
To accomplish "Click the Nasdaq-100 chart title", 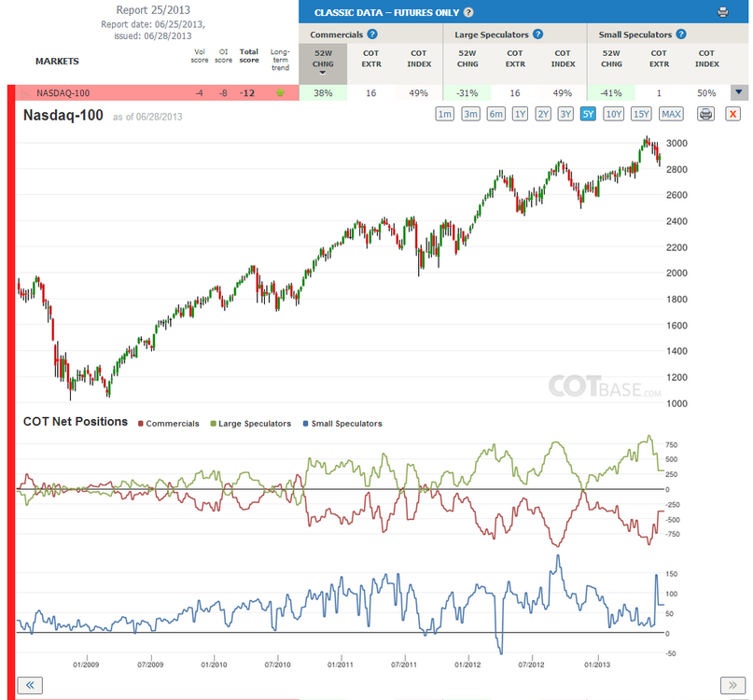I will pyautogui.click(x=63, y=116).
